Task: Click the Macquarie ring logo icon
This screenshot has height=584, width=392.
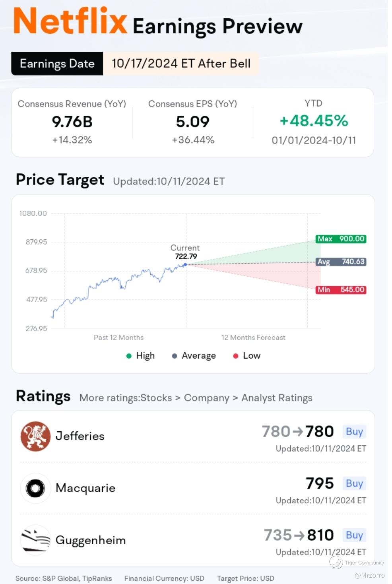Action: click(35, 488)
